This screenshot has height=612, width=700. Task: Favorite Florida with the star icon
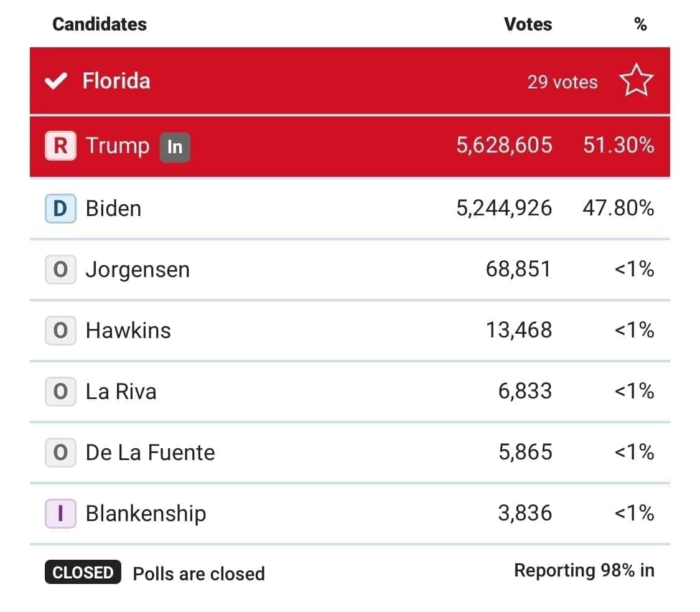[x=636, y=82]
